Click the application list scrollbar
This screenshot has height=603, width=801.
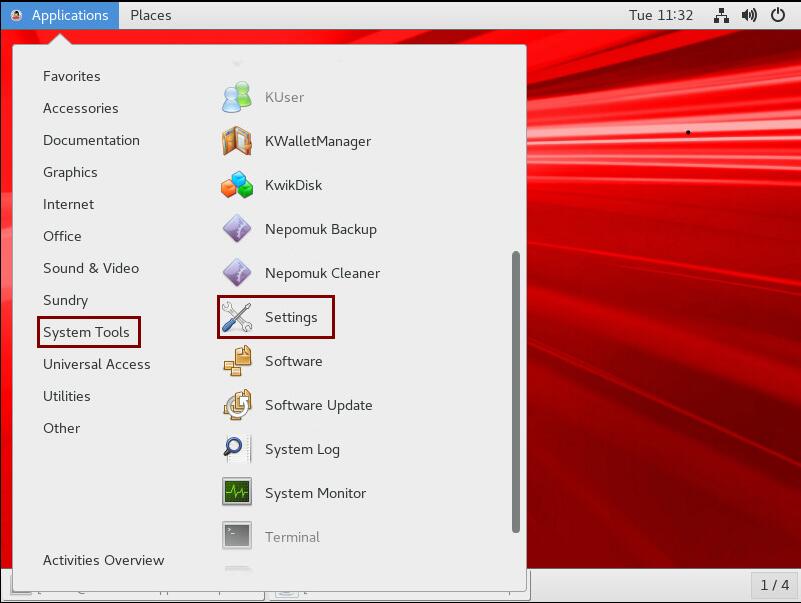tap(516, 390)
